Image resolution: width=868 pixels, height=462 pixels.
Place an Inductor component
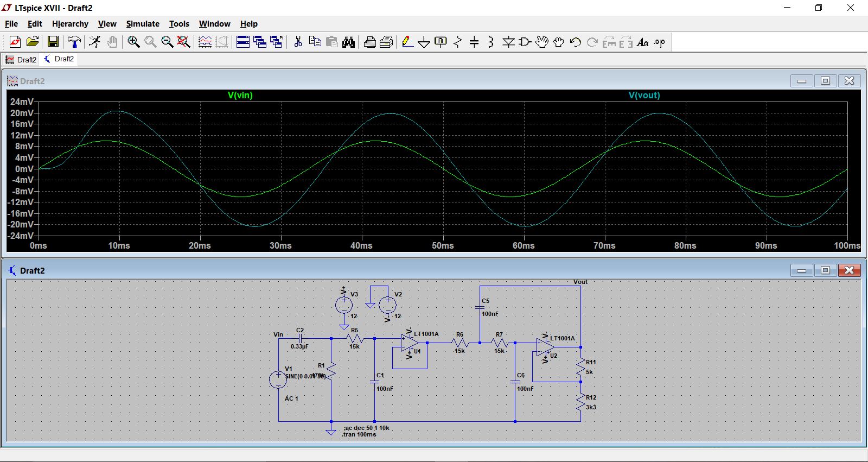(x=491, y=42)
